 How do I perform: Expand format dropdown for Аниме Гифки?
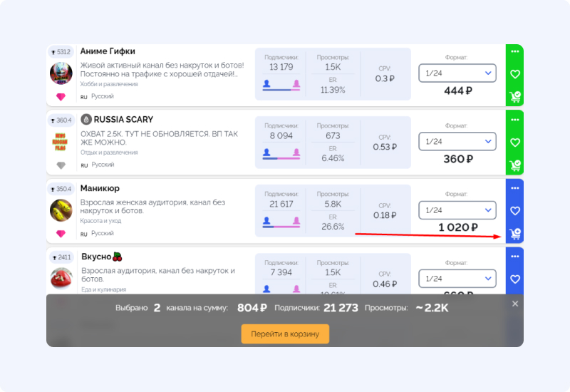pos(457,73)
